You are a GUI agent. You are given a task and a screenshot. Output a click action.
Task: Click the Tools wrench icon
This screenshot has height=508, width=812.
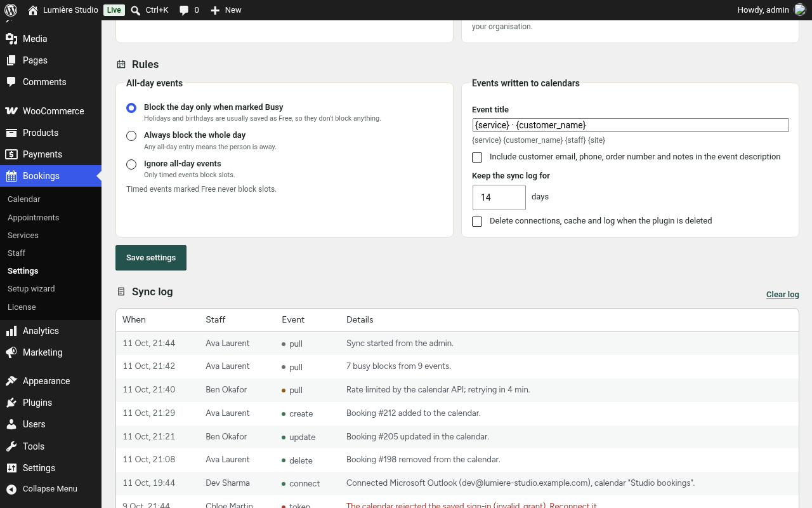(11, 446)
